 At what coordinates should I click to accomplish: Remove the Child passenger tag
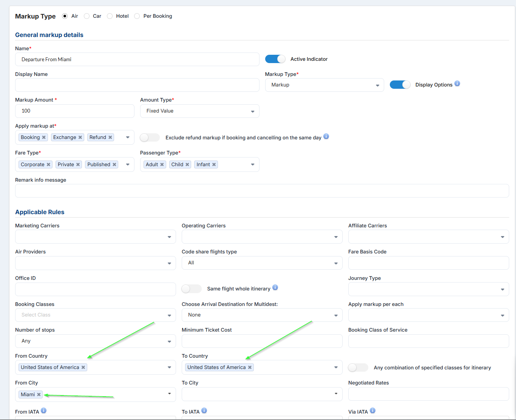187,165
